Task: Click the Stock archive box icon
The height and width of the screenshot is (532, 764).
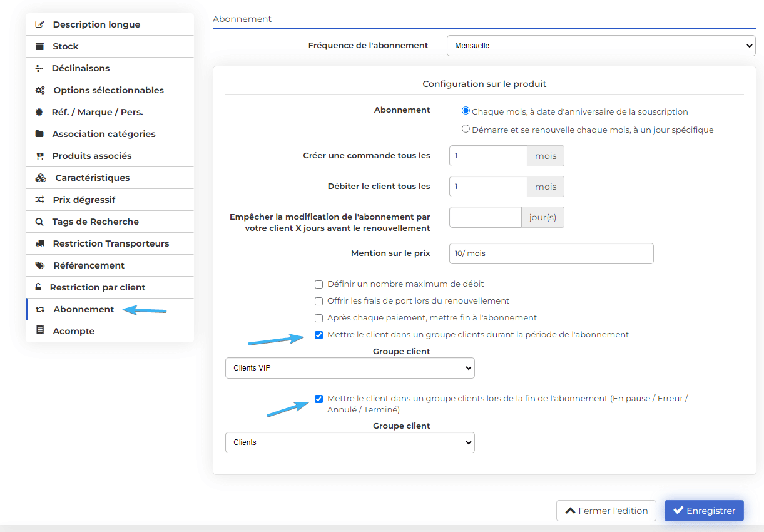Action: click(x=40, y=46)
